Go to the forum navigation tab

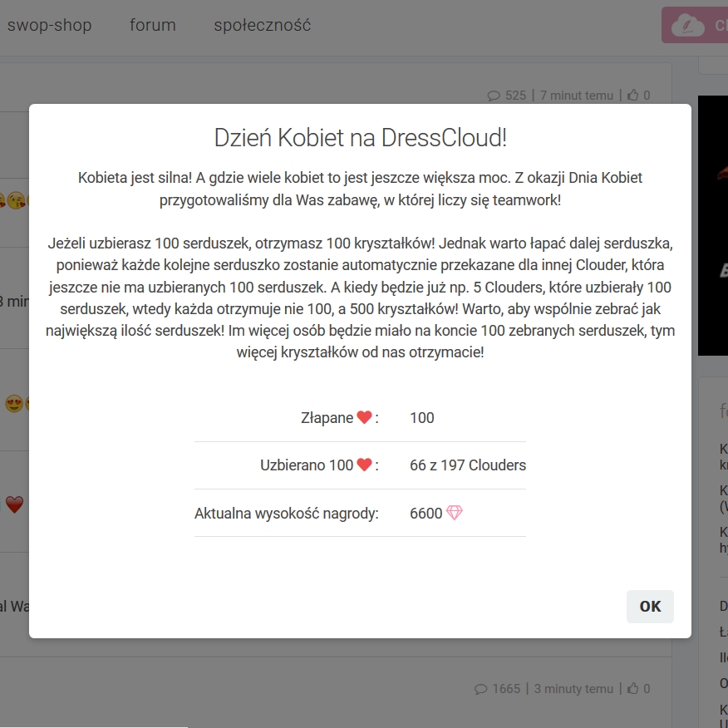[153, 25]
